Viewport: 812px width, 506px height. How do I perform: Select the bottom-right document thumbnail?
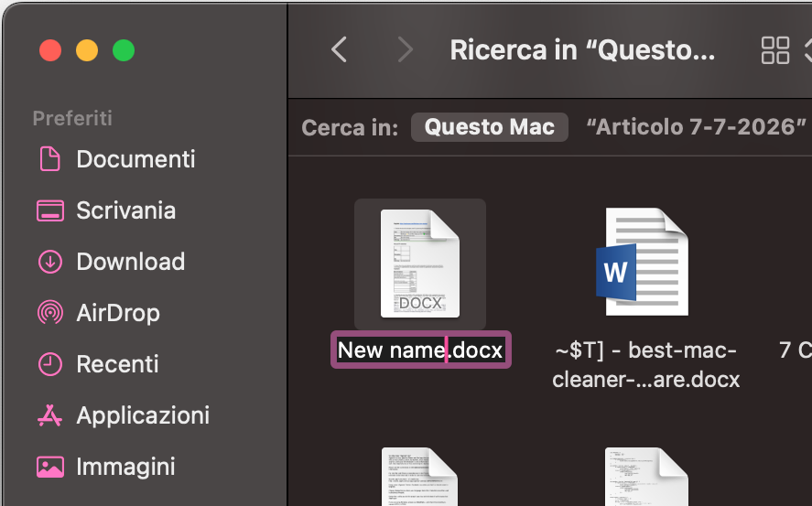click(646, 477)
